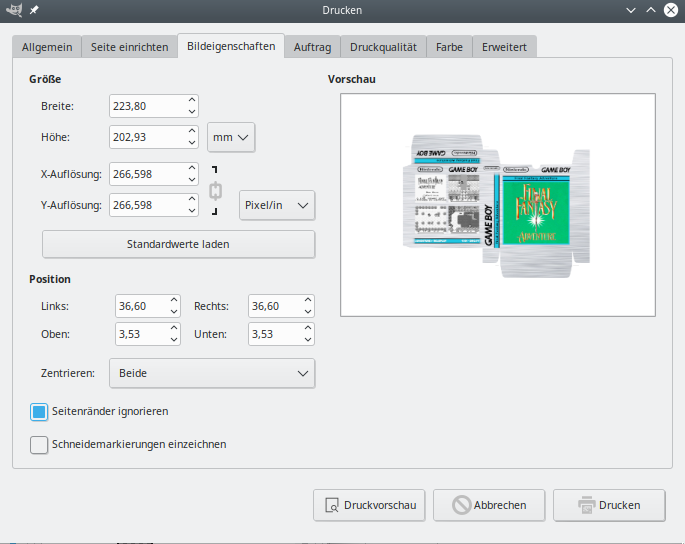Click the resolution chain link icon
The height and width of the screenshot is (544, 685).
click(x=215, y=190)
